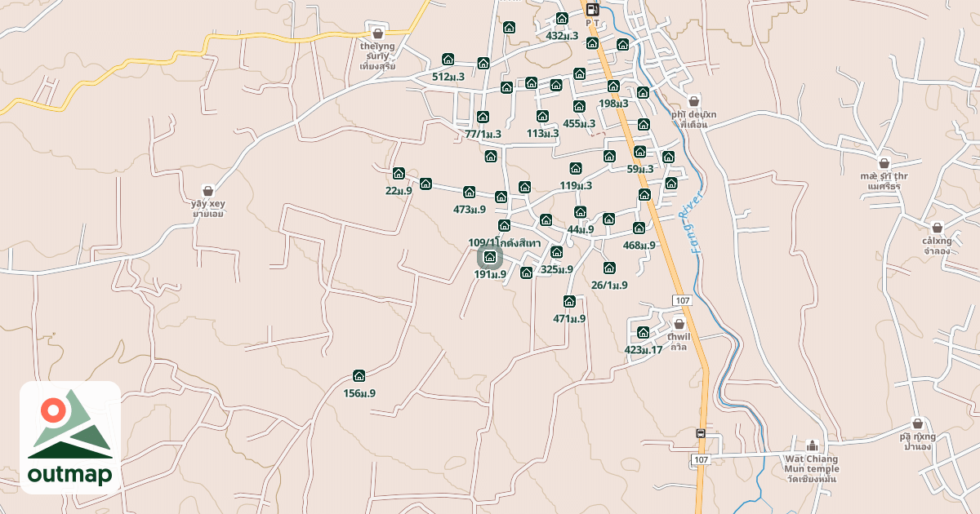
Task: Click the bus stop icon on route 107
Action: [x=700, y=433]
